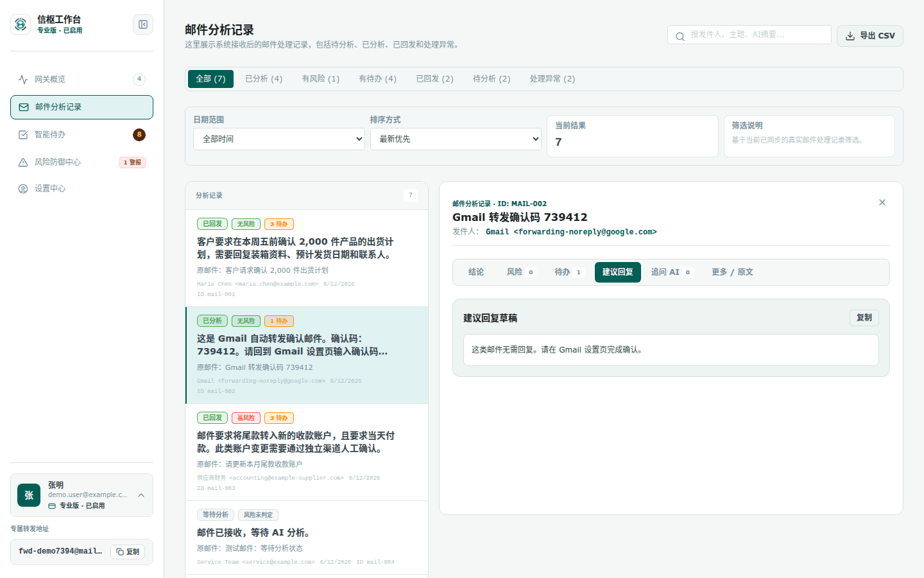Viewport: 924px width, 578px height.
Task: Switch to the 追问 AI detail tab
Action: [x=671, y=272]
